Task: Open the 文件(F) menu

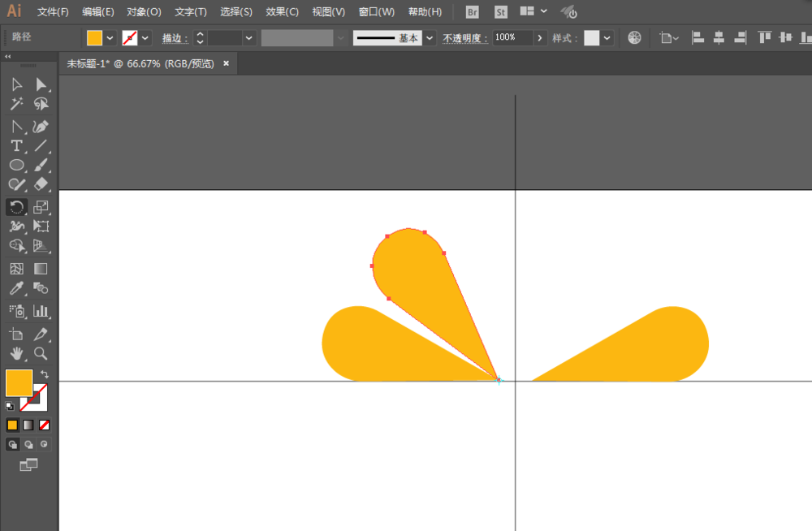Action: click(x=53, y=12)
